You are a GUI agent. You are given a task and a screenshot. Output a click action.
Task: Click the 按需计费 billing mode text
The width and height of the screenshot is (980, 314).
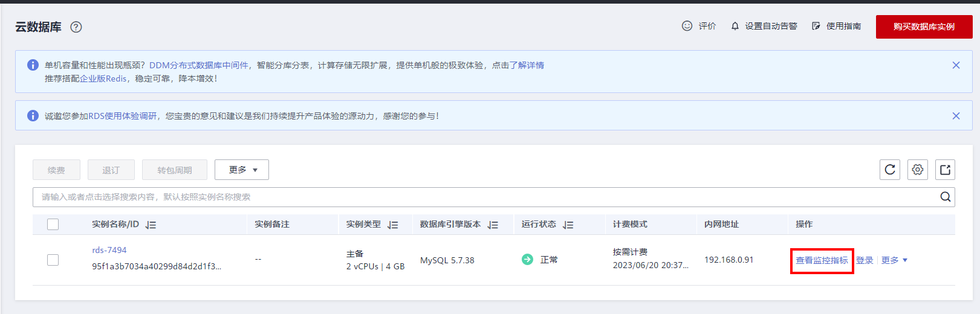point(630,252)
